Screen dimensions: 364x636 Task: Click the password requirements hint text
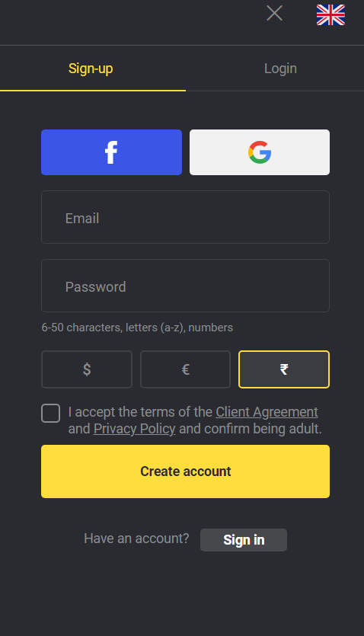coord(137,328)
